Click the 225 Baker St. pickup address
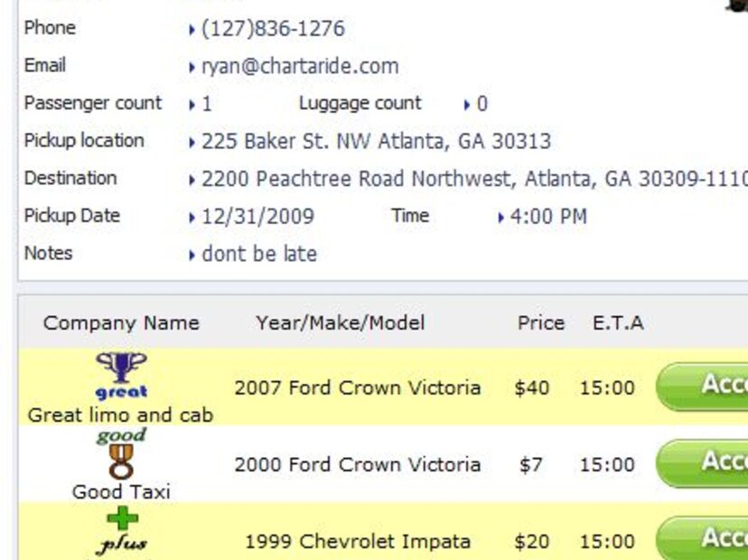This screenshot has width=748, height=560. 376,142
